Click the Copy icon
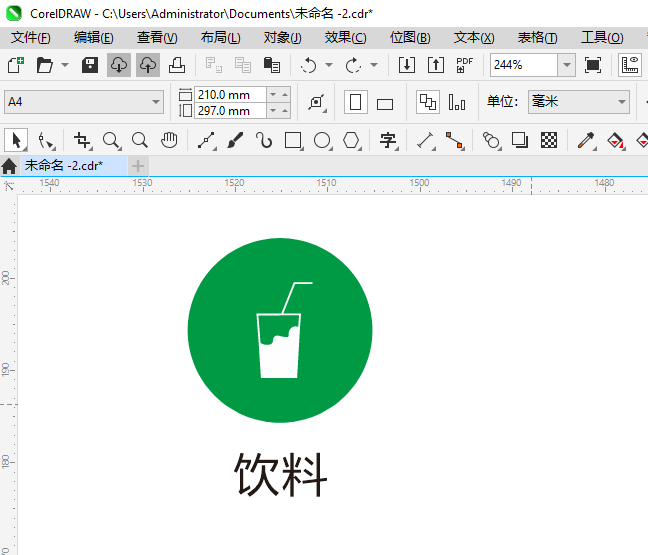The width and height of the screenshot is (648, 555). point(243,65)
